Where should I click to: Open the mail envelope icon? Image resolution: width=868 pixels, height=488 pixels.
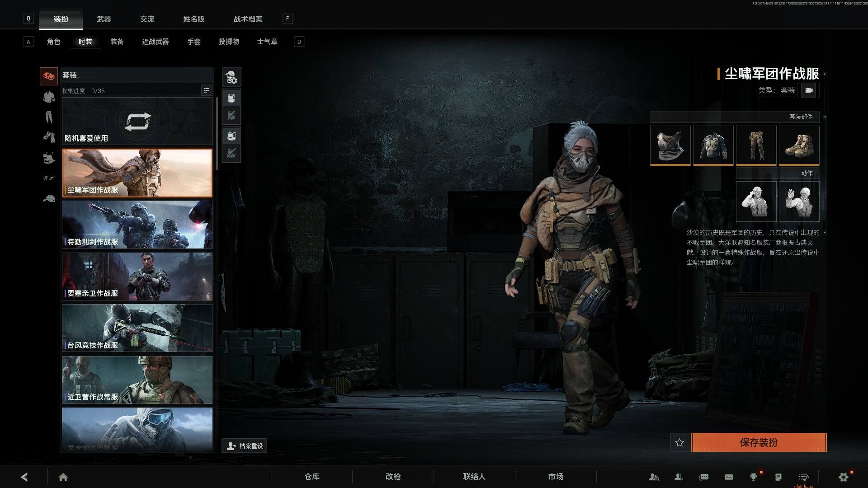[x=729, y=477]
